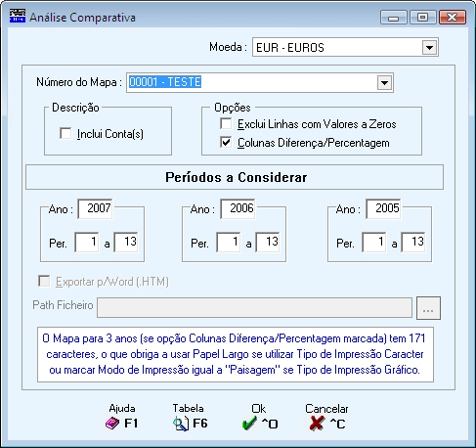Click start period 1 field under 2005
This screenshot has width=476, height=448.
374,242
